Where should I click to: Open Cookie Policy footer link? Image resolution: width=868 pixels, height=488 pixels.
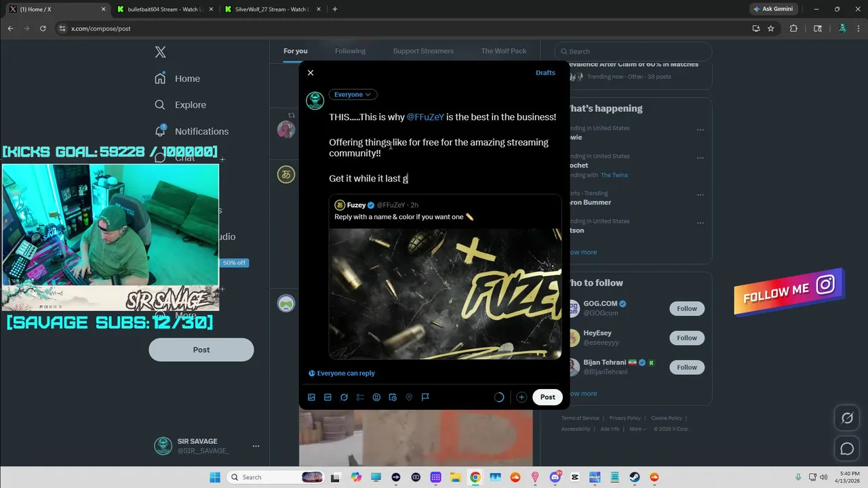click(x=667, y=418)
